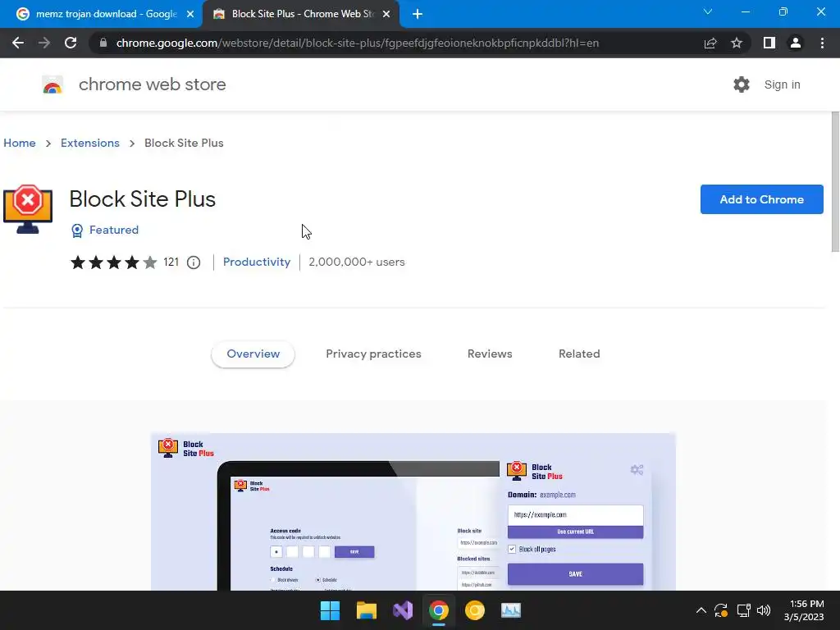Viewport: 840px width, 630px height.
Task: Go to the Home breadcrumb
Action: click(x=20, y=143)
